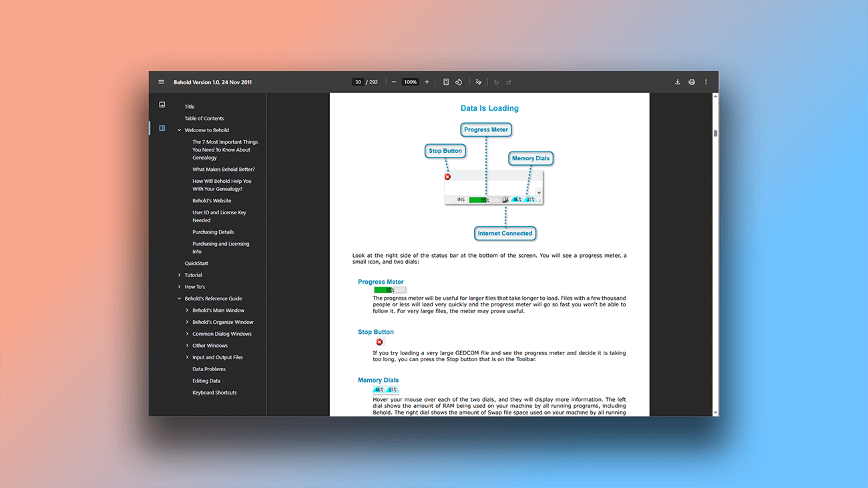Click the fit-to-page icon
Viewport: 868px width, 488px height.
[446, 81]
